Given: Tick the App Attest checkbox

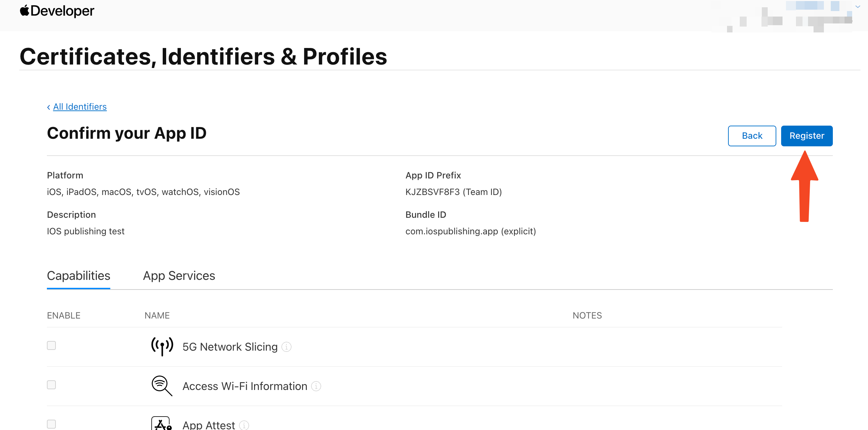Looking at the screenshot, I should coord(51,424).
